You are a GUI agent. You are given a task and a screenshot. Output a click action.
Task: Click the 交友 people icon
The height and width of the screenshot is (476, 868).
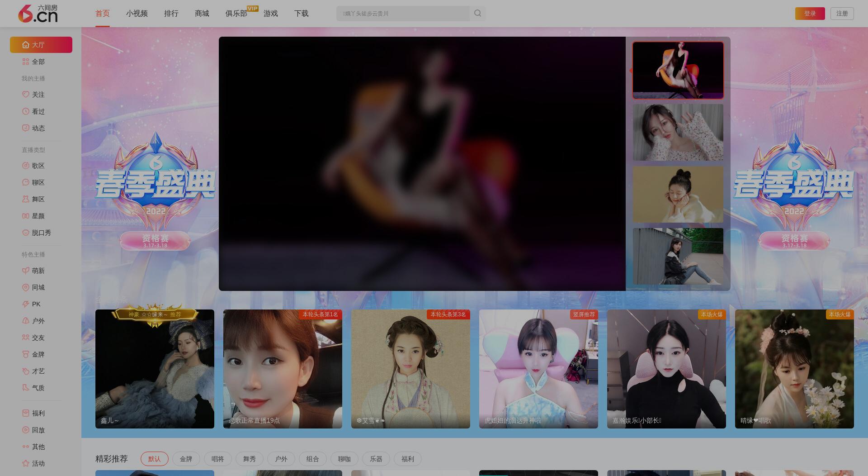click(26, 338)
